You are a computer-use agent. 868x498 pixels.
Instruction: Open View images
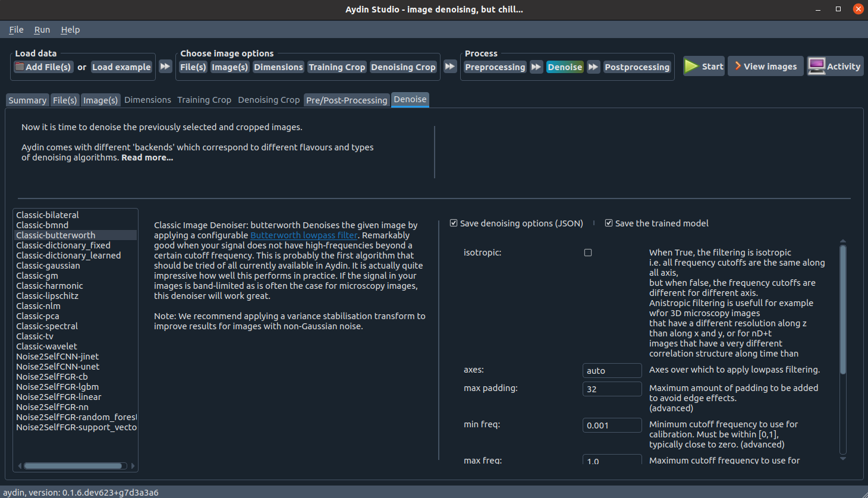point(766,67)
